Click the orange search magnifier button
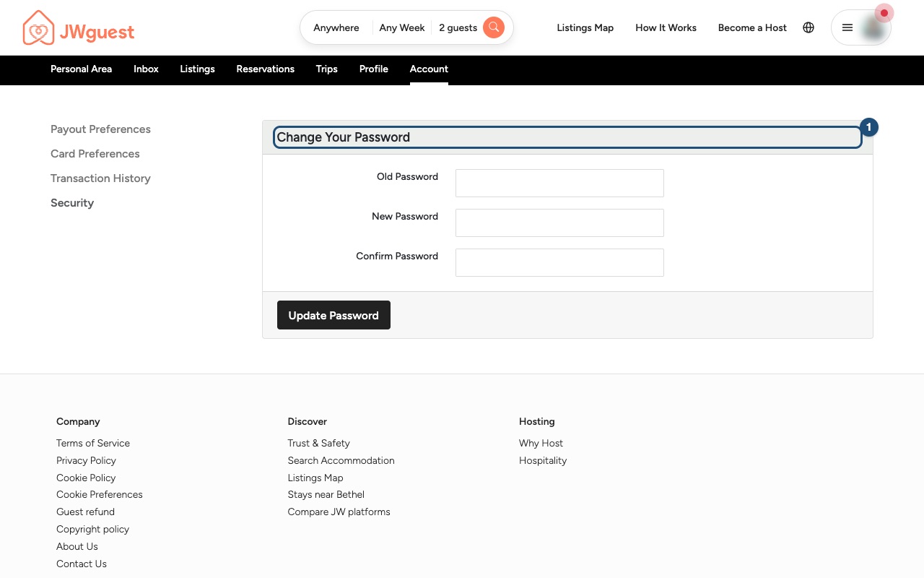Image resolution: width=924 pixels, height=578 pixels. point(494,27)
